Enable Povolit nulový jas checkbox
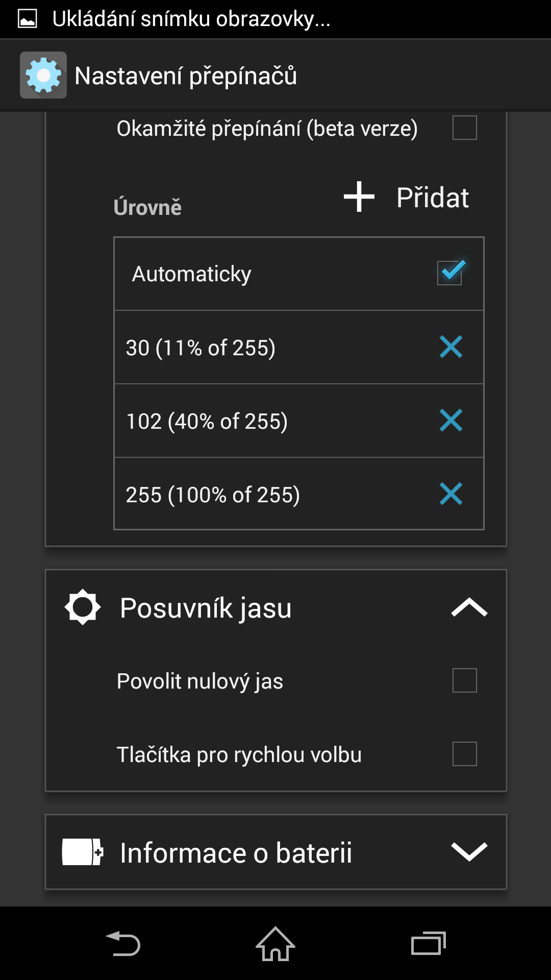Viewport: 551px width, 980px height. point(465,680)
